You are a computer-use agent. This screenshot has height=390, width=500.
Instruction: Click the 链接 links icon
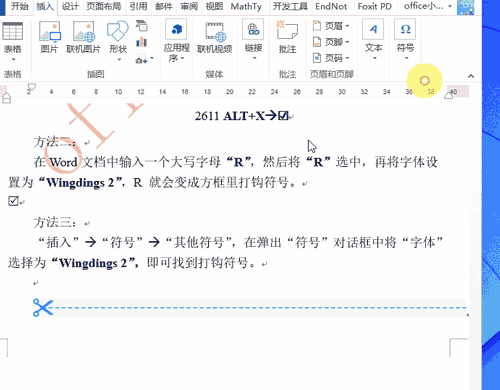253,29
